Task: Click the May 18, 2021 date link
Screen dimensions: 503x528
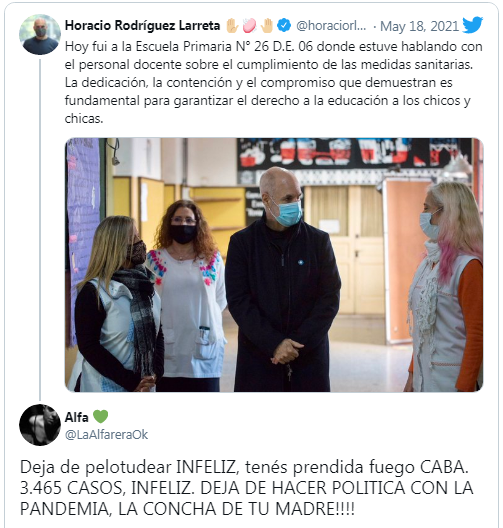Action: tap(420, 26)
